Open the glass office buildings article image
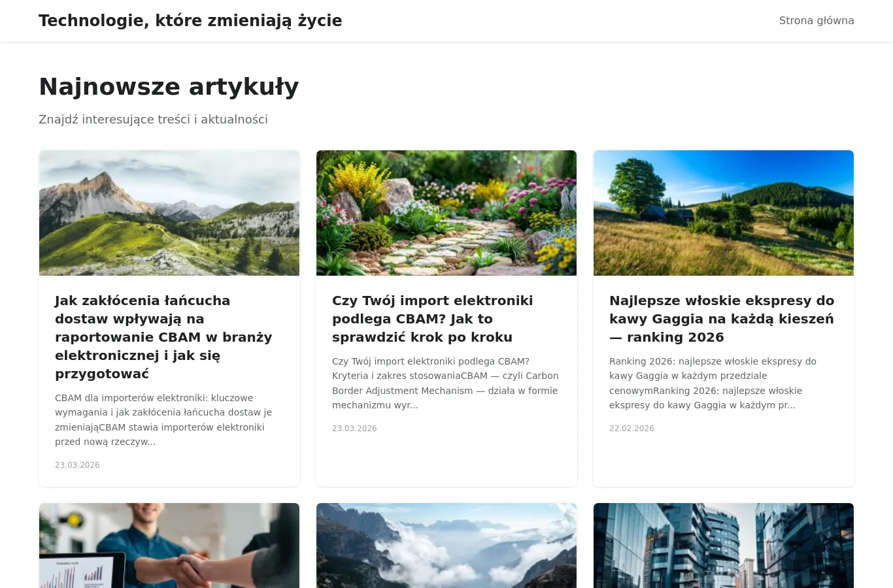The width and height of the screenshot is (893, 588). (724, 546)
